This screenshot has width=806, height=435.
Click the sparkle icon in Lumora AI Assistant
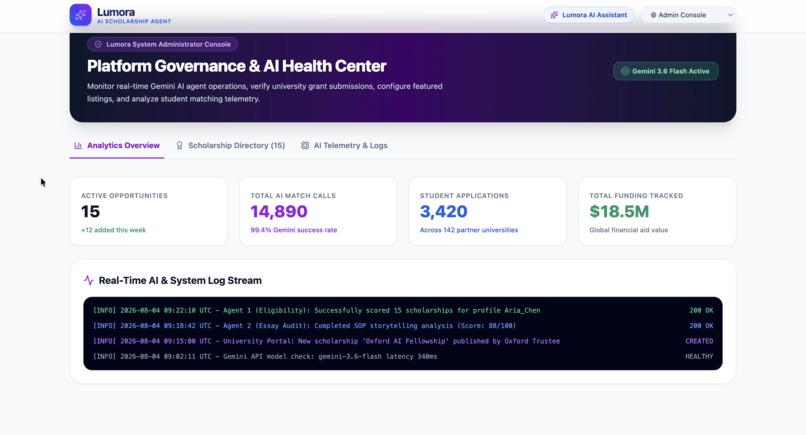tap(554, 15)
